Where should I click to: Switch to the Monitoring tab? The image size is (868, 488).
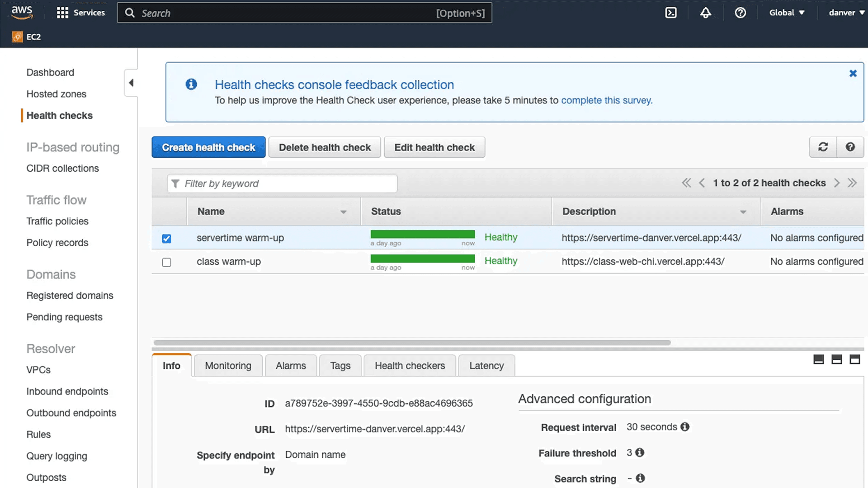click(228, 366)
